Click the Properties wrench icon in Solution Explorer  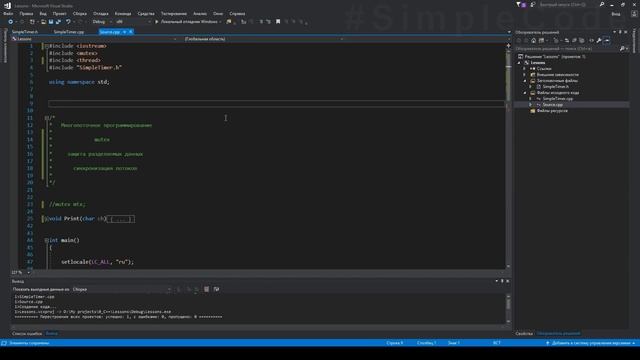click(x=599, y=40)
